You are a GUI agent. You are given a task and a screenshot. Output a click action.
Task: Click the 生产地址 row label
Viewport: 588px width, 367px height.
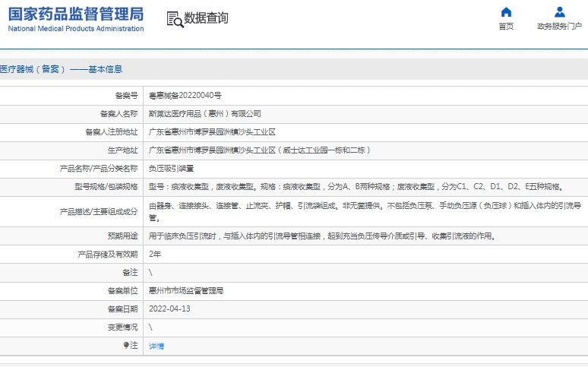122,150
